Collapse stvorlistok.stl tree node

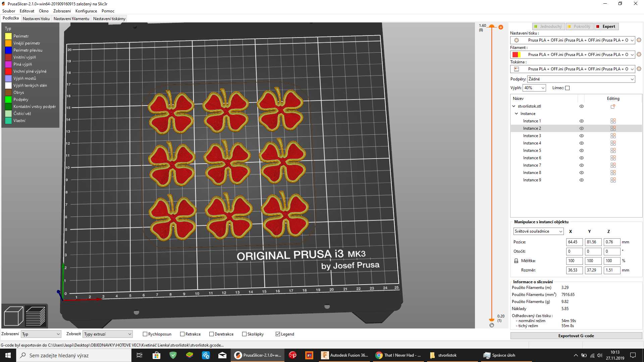(514, 106)
